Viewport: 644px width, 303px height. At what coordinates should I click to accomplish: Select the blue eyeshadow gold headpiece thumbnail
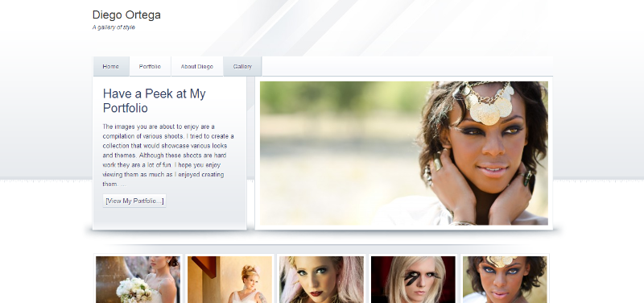[x=505, y=280]
